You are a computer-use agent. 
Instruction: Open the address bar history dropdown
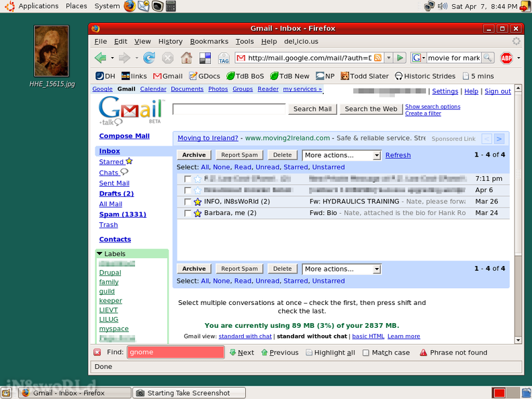(x=389, y=58)
